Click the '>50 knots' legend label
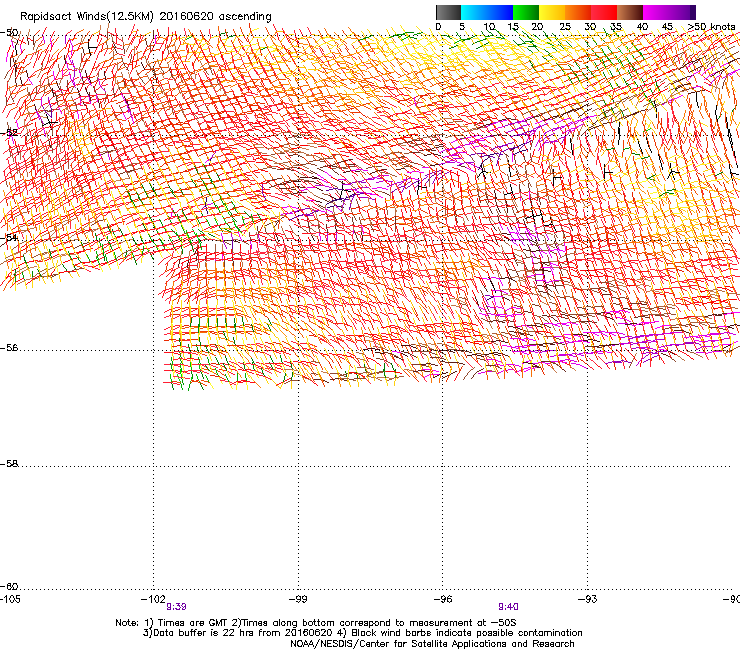Image resolution: width=740 pixels, height=650 pixels. point(711,27)
